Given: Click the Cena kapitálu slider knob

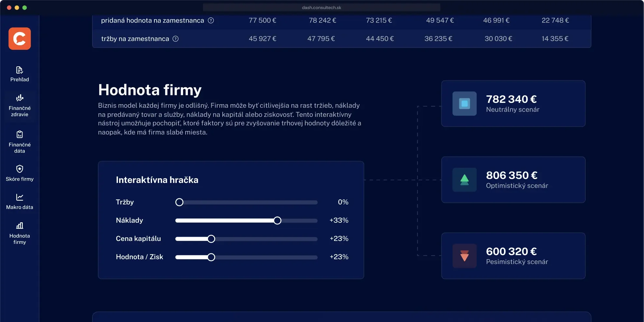Looking at the screenshot, I should click(211, 239).
